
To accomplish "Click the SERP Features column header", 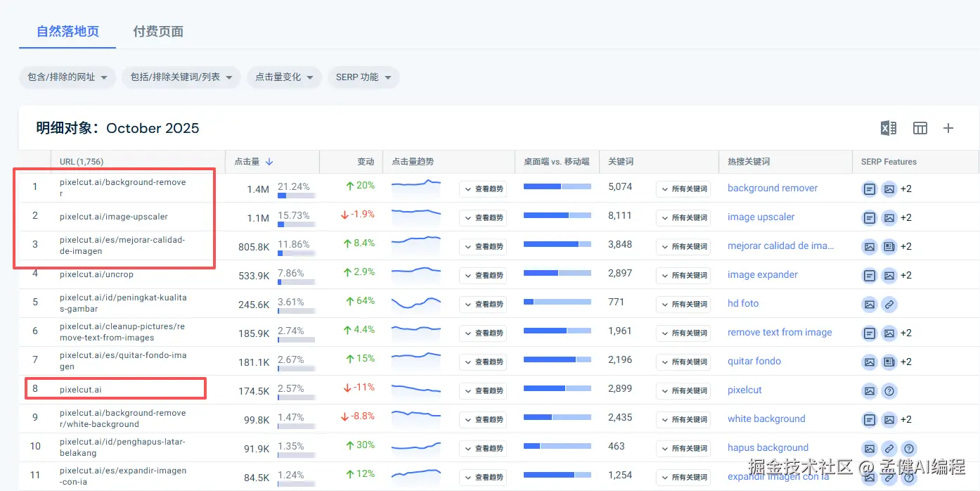I will click(889, 162).
